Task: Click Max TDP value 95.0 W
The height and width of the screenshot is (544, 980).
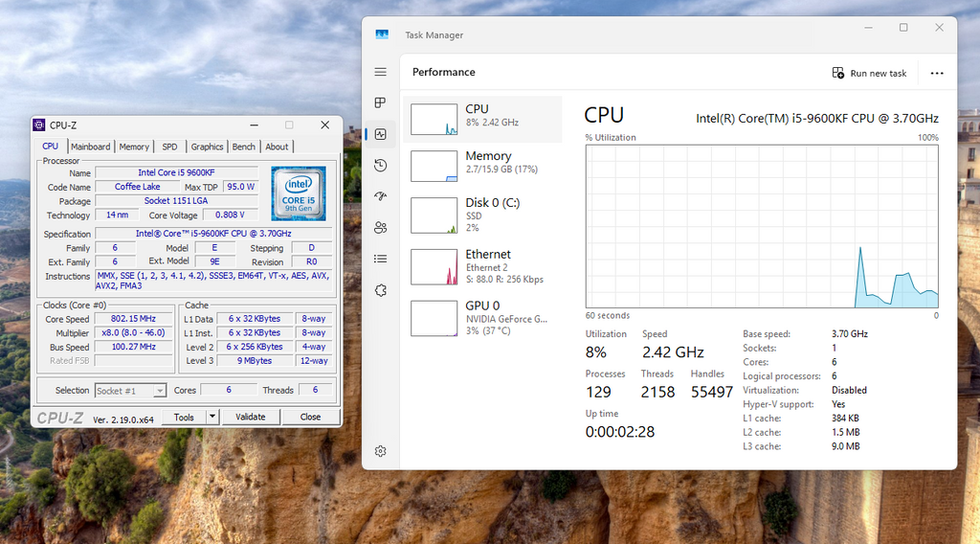Action: [240, 187]
